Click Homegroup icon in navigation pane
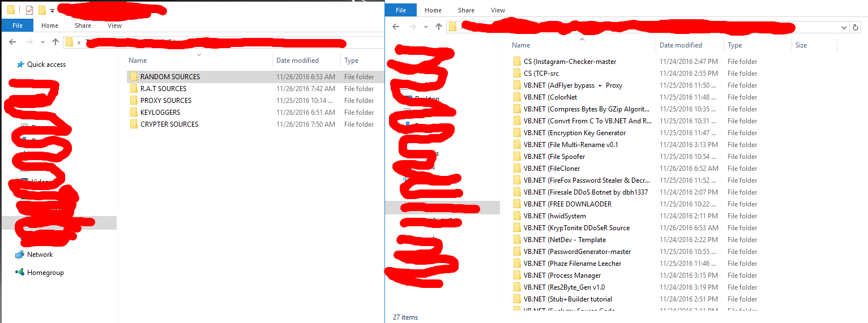The width and height of the screenshot is (868, 323). 20,273
